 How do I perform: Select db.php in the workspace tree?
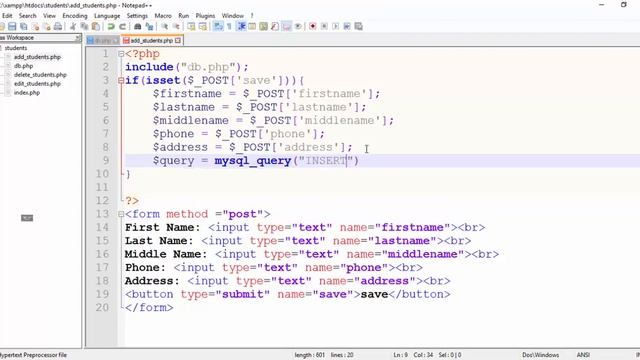(x=23, y=66)
